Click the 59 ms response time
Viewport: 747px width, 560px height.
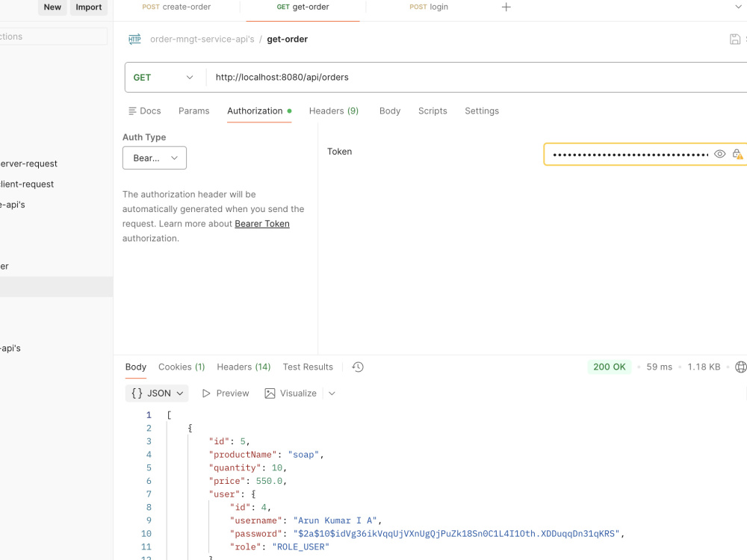click(659, 367)
